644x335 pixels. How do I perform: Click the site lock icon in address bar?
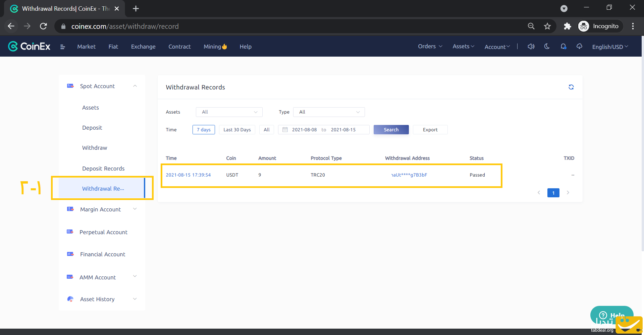click(63, 26)
